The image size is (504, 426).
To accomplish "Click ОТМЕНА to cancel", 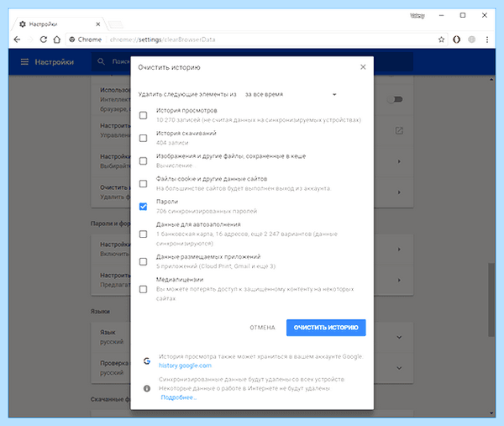I will click(262, 328).
